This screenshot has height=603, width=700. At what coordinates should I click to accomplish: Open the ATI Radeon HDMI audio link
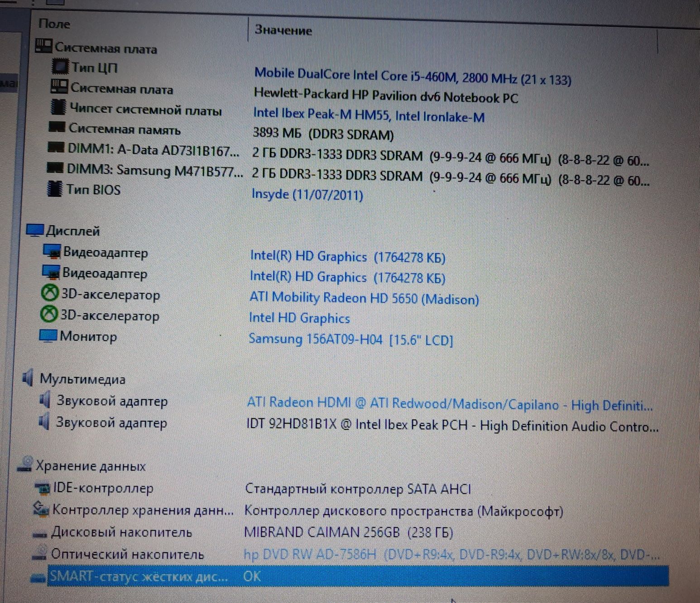pos(450,404)
